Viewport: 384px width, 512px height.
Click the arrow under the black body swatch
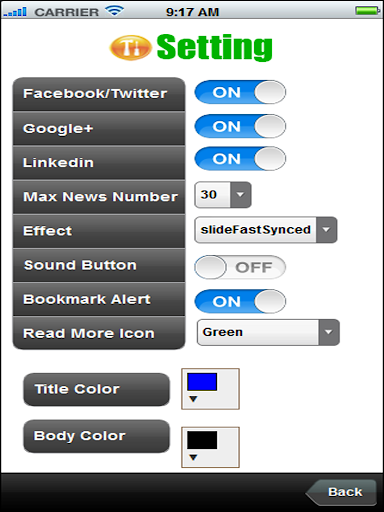point(193,457)
